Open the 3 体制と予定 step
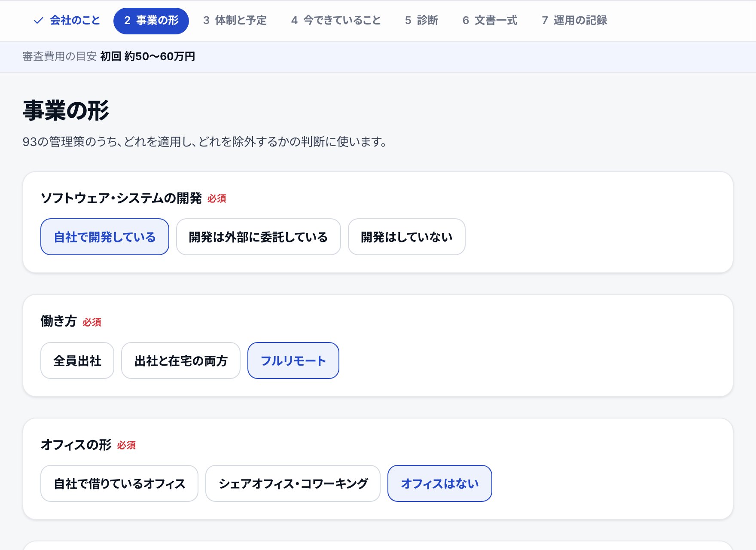756x550 pixels. (x=235, y=20)
